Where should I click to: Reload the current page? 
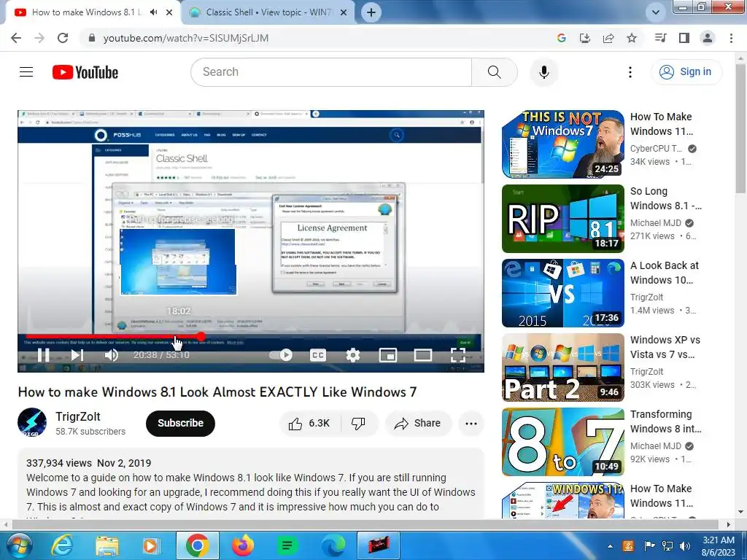(63, 38)
